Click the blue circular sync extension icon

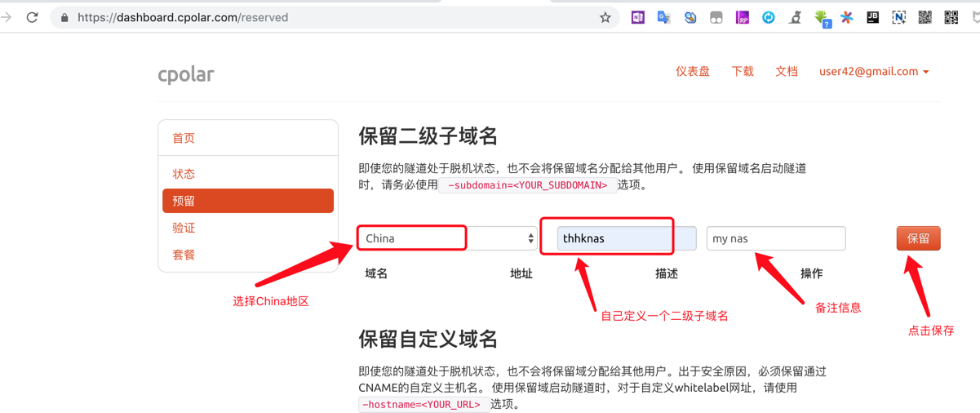pyautogui.click(x=769, y=17)
